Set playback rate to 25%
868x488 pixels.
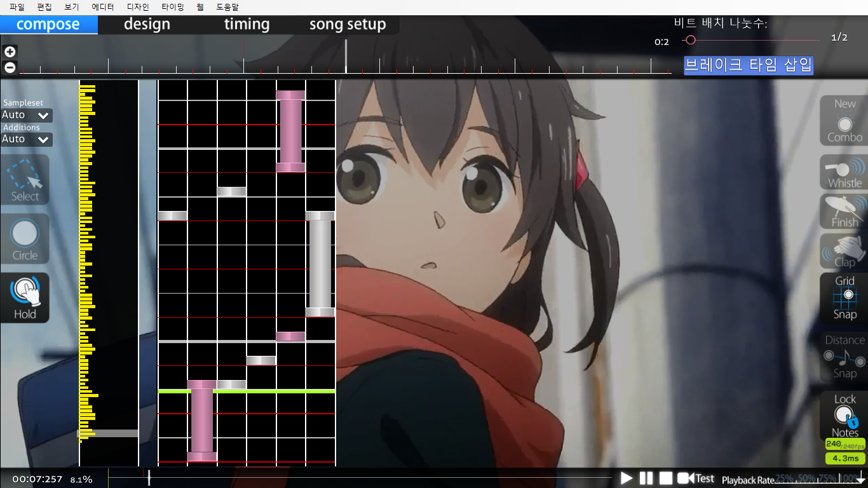click(784, 478)
